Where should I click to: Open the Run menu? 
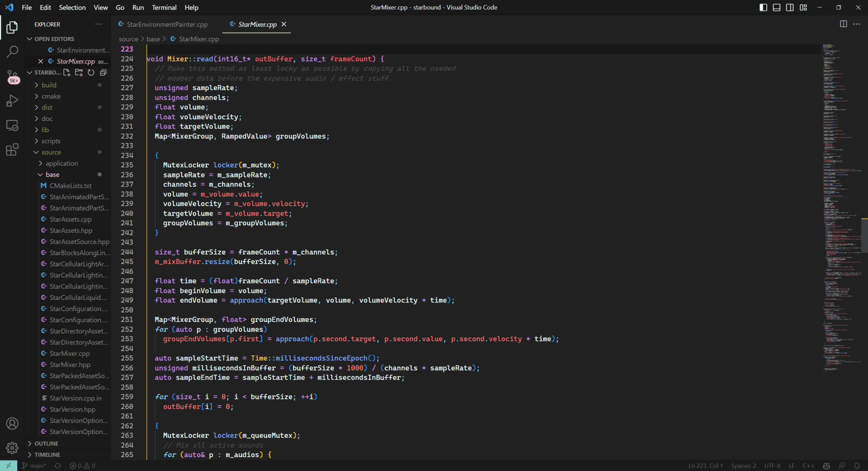(138, 7)
